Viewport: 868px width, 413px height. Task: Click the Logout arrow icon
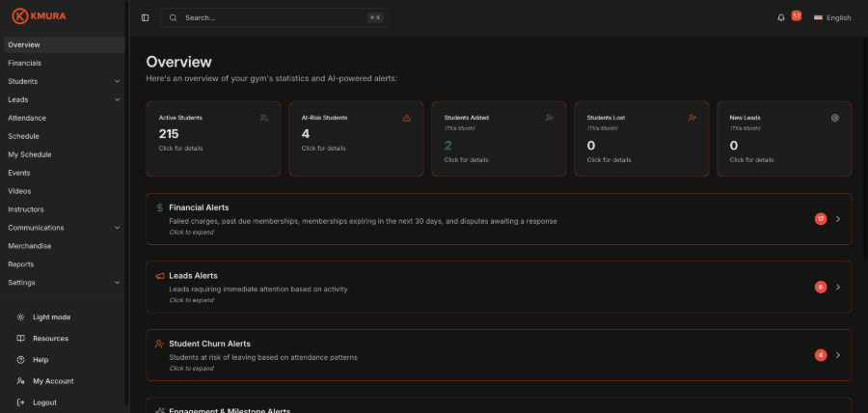pyautogui.click(x=20, y=402)
